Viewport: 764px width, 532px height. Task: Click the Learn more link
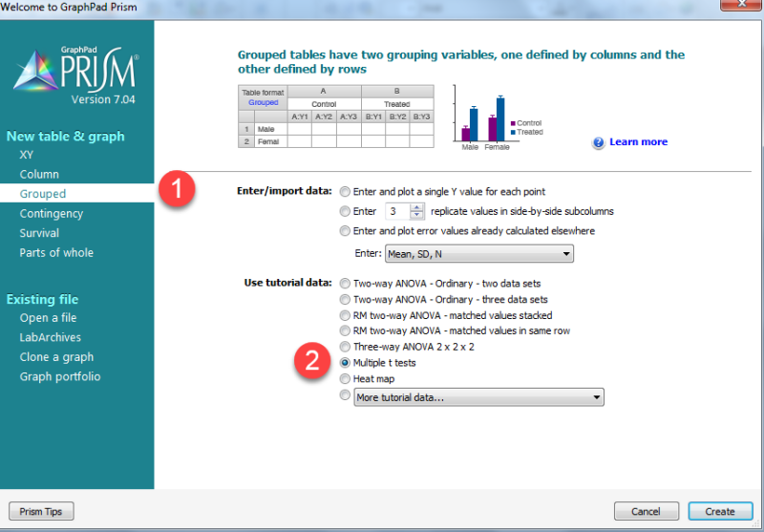tap(638, 141)
